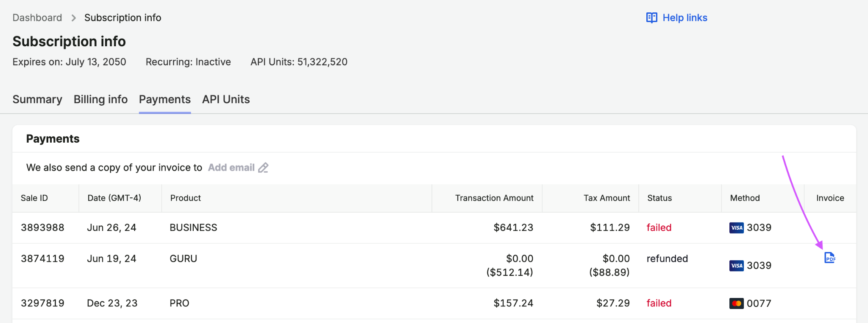Click the Transaction Amount column header
This screenshot has width=868, height=323.
494,198
